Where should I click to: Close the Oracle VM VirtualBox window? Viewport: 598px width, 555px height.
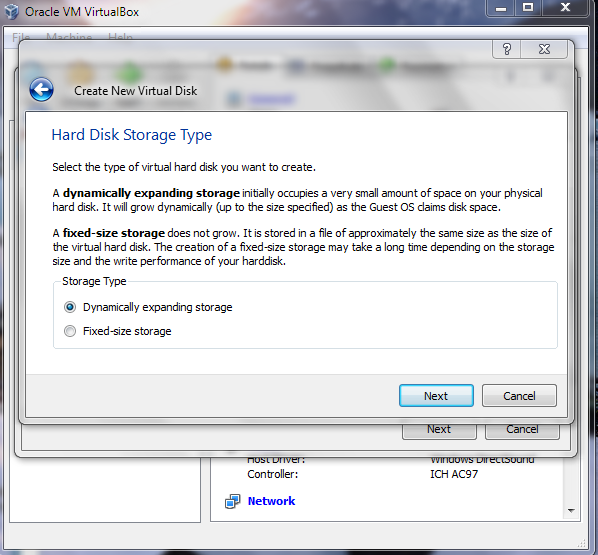565,8
